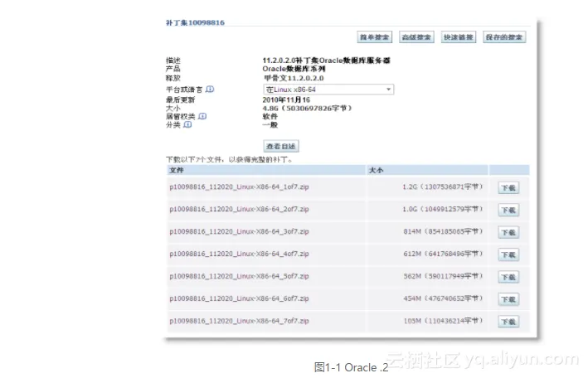588x378 pixels.
Task: Open file link p10098816_112020_Linux-X86-64_6of7.zip
Action: coord(239,298)
